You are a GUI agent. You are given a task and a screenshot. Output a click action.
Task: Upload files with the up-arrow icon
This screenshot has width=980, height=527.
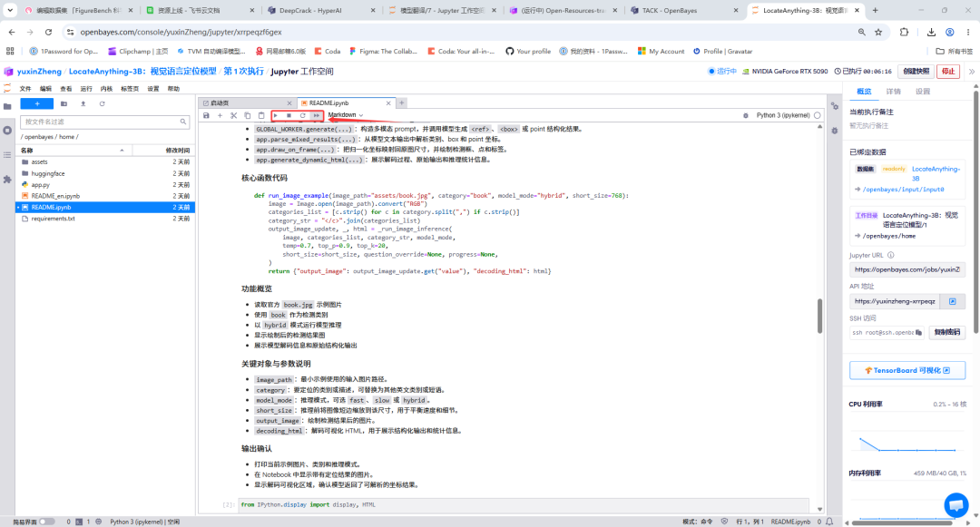(83, 103)
